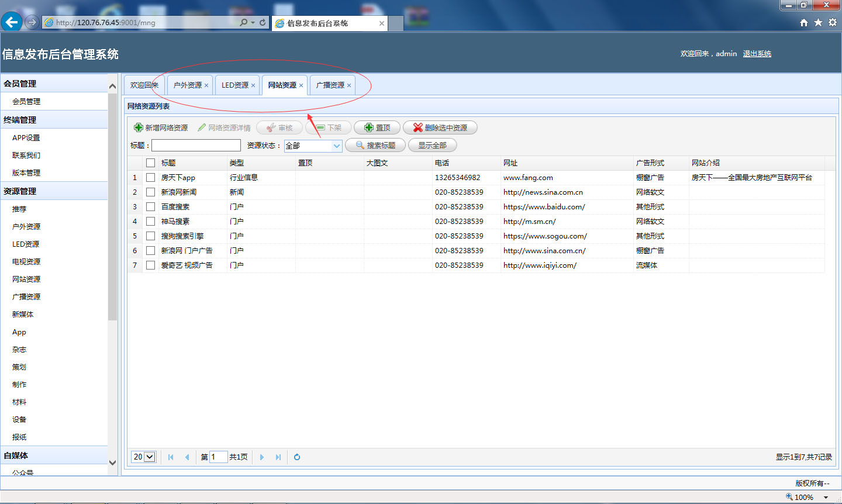Close the LED资源 tab with its x
The width and height of the screenshot is (842, 504).
[253, 85]
